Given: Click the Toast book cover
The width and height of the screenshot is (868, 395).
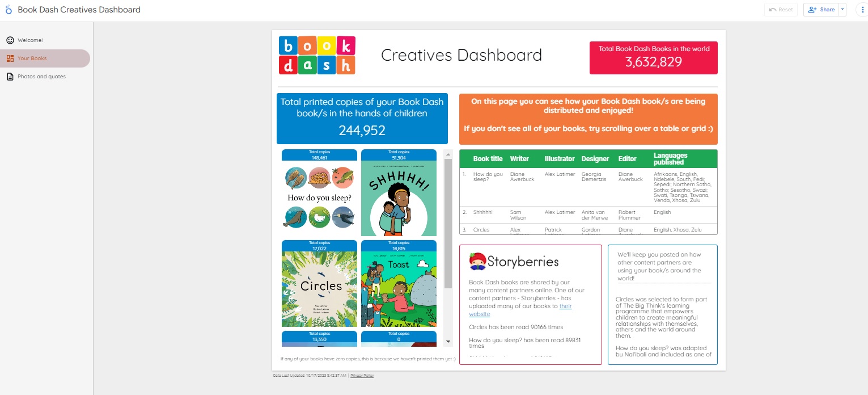Looking at the screenshot, I should pyautogui.click(x=399, y=289).
